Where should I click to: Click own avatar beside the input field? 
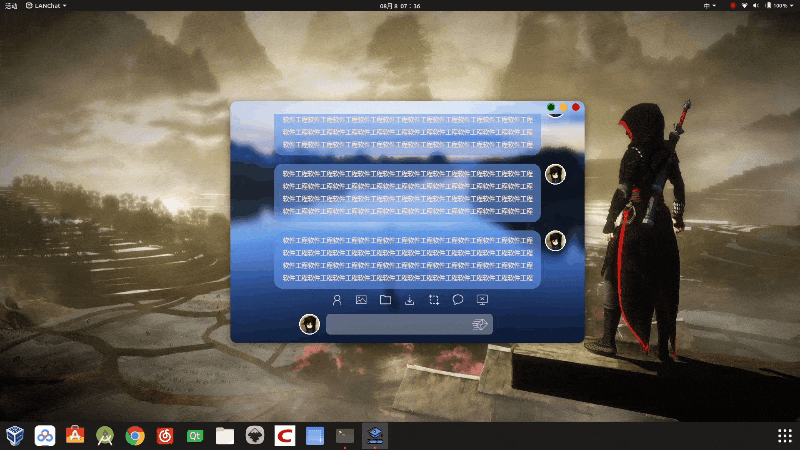click(x=309, y=324)
